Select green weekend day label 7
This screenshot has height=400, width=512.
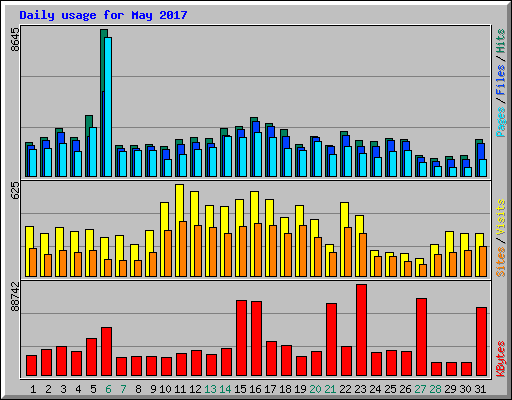click(x=123, y=389)
